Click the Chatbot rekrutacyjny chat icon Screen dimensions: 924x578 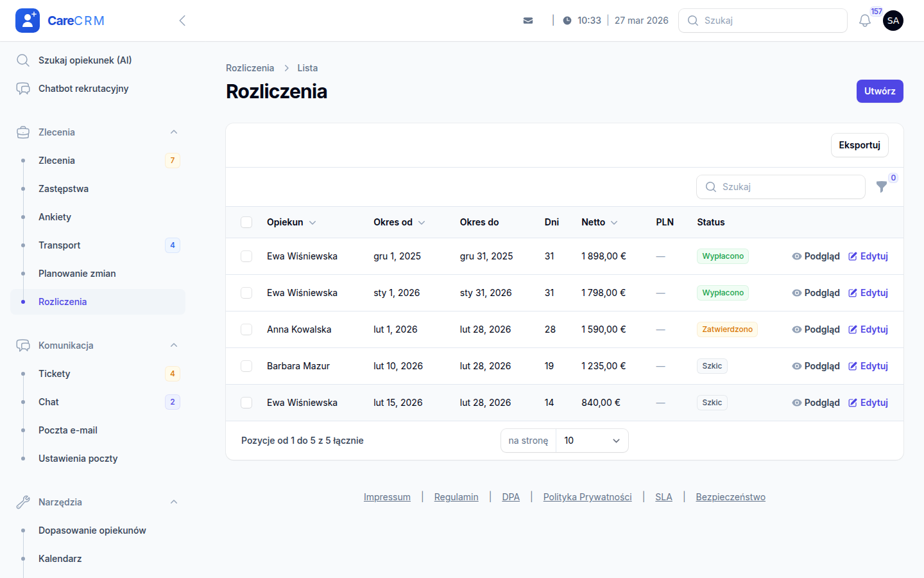tap(23, 89)
